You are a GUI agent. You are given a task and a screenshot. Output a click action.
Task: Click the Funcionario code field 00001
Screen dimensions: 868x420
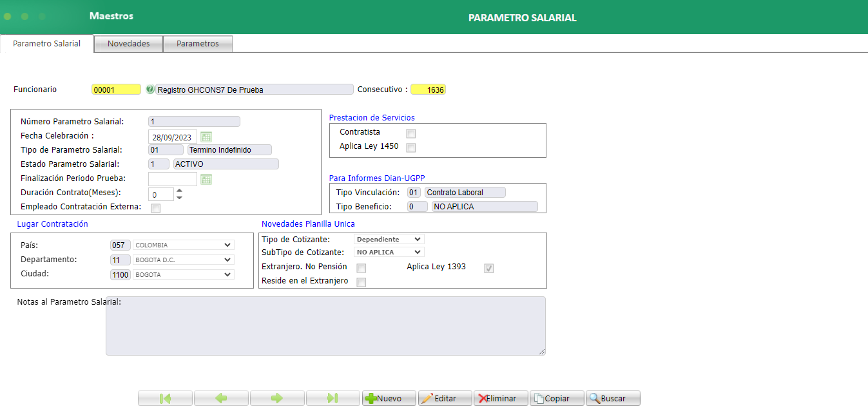[116, 90]
